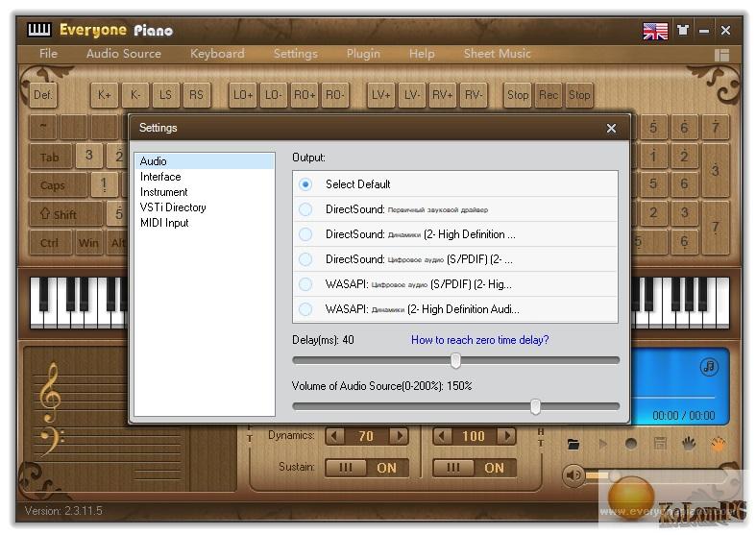Click the RV+ volume button
Screen dimensions: 756x535
(x=443, y=95)
